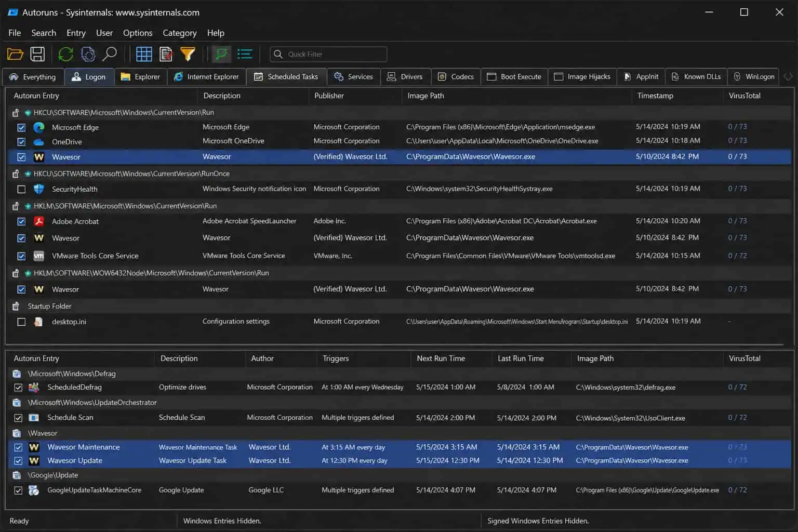Uncheck the OneDrive autorun checkbox
Screen dimensions: 798x532
(x=21, y=142)
